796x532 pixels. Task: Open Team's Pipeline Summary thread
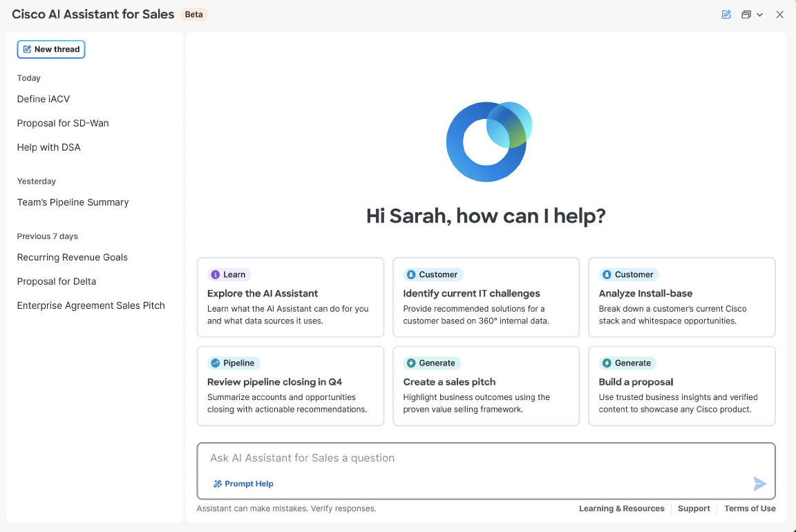(73, 202)
